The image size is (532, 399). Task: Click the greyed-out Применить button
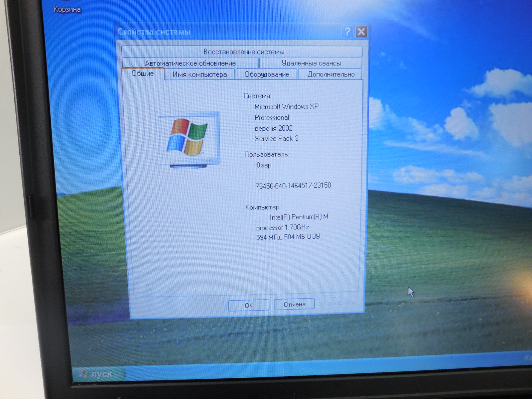coord(339,303)
